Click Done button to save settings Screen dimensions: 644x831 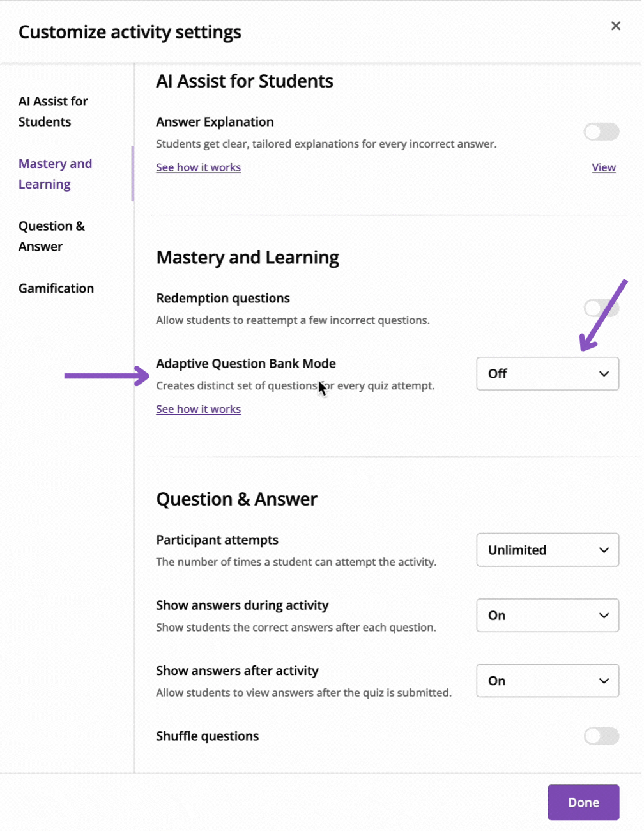pyautogui.click(x=583, y=802)
